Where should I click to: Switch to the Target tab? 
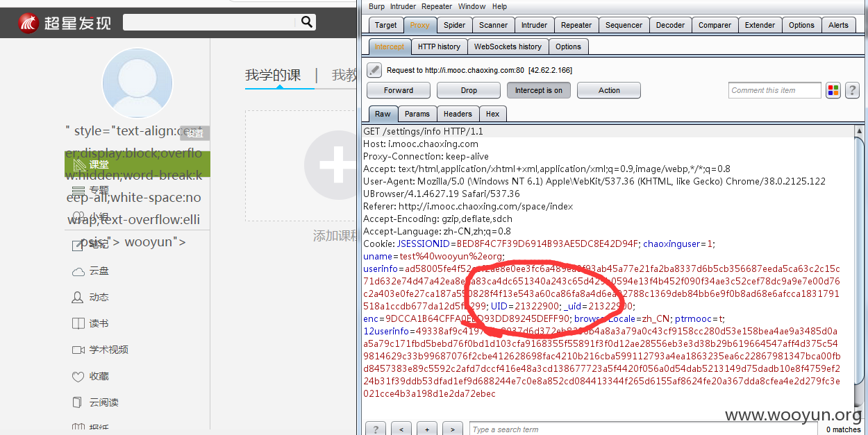pyautogui.click(x=385, y=25)
